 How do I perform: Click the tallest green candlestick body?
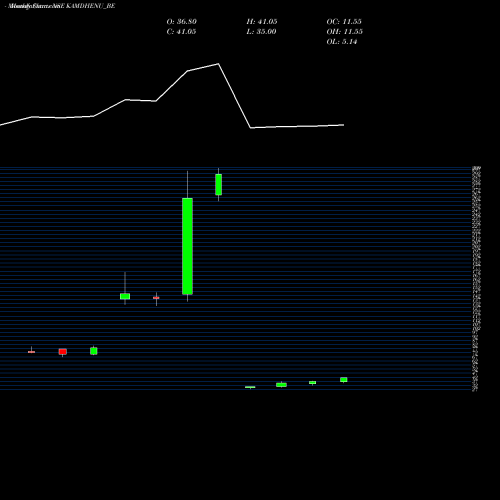(187, 246)
